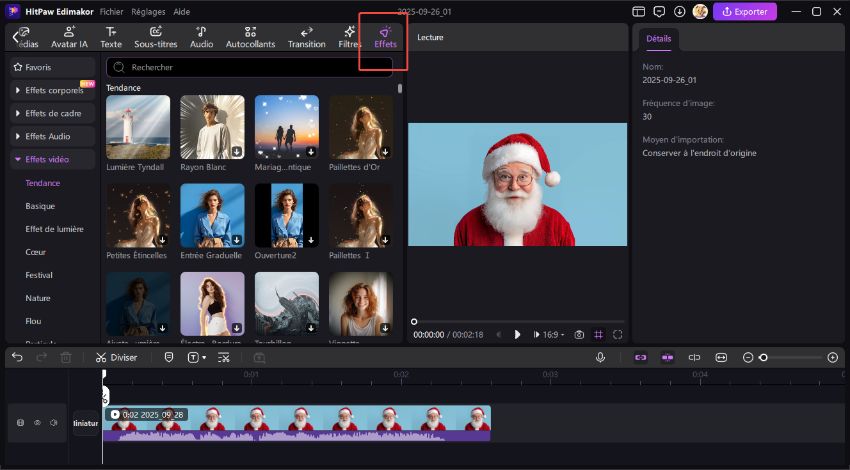Screen dimensions: 850x470
Task: Open the feedback message icon
Action: [659, 11]
